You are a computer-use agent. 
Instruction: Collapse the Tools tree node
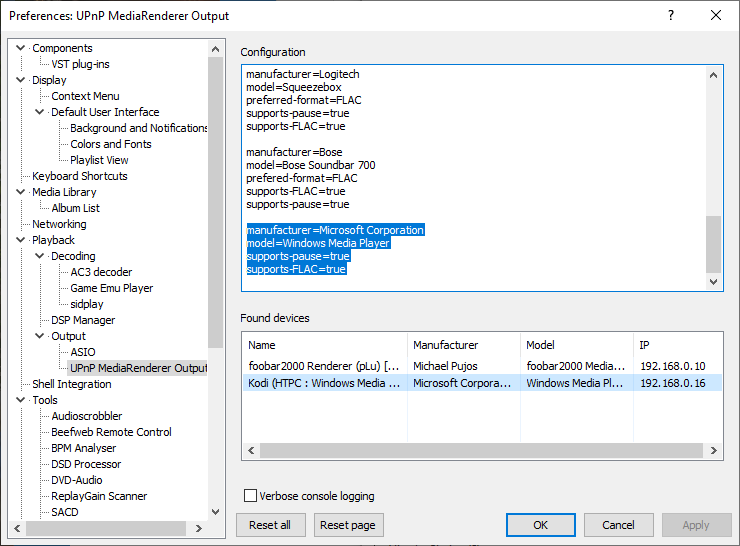tap(20, 400)
